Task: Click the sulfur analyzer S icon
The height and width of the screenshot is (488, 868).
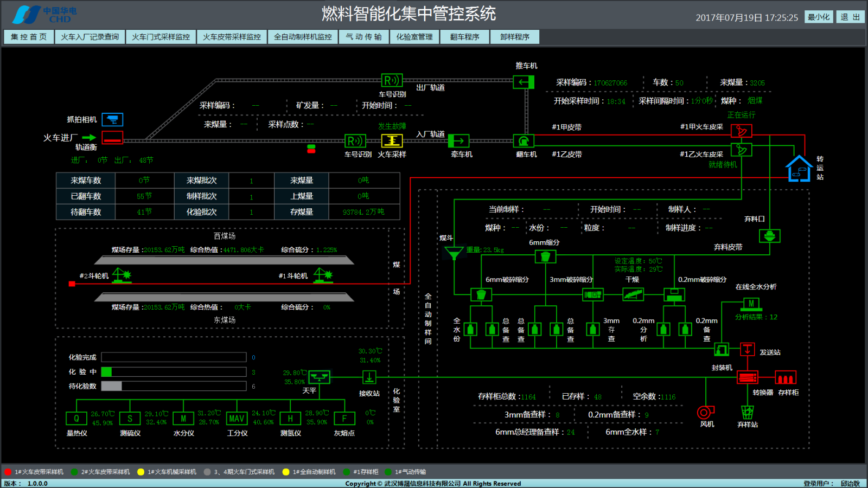Action: coord(130,419)
